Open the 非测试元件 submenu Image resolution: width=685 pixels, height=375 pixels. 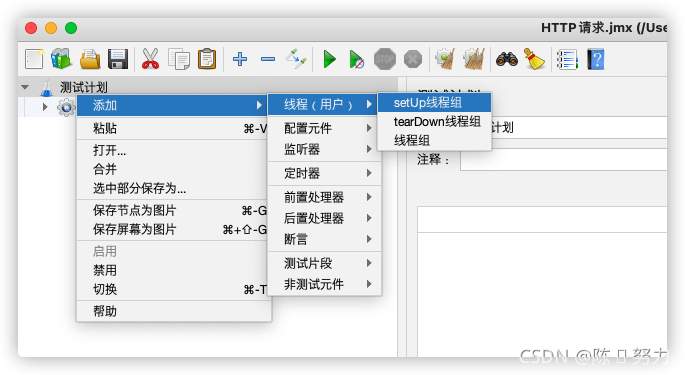pos(325,284)
